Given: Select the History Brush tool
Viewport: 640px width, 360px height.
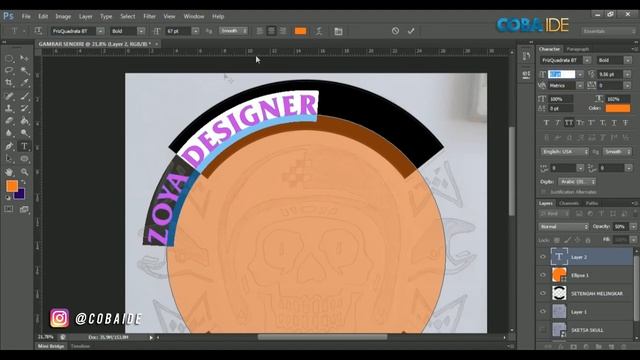Looking at the screenshot, I should [x=24, y=109].
